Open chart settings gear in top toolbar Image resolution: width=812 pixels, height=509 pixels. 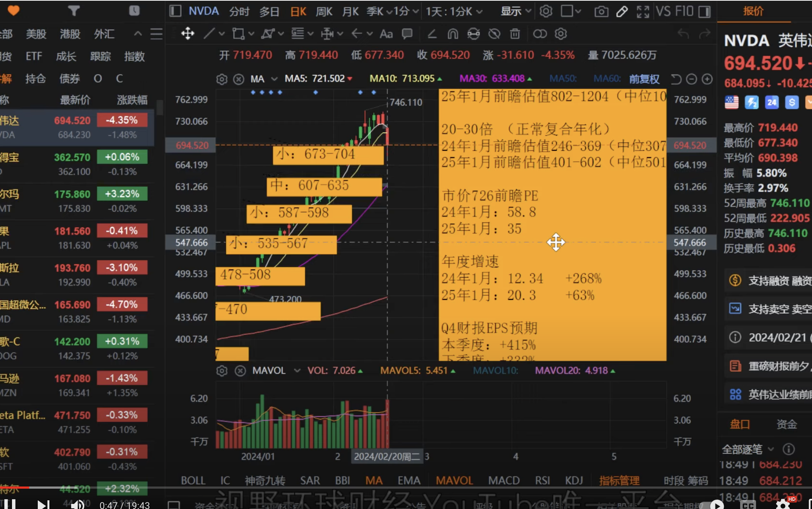(546, 11)
